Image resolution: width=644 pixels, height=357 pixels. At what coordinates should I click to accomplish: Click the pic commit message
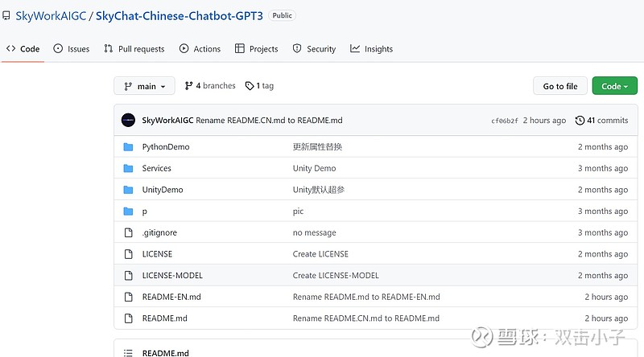point(298,211)
